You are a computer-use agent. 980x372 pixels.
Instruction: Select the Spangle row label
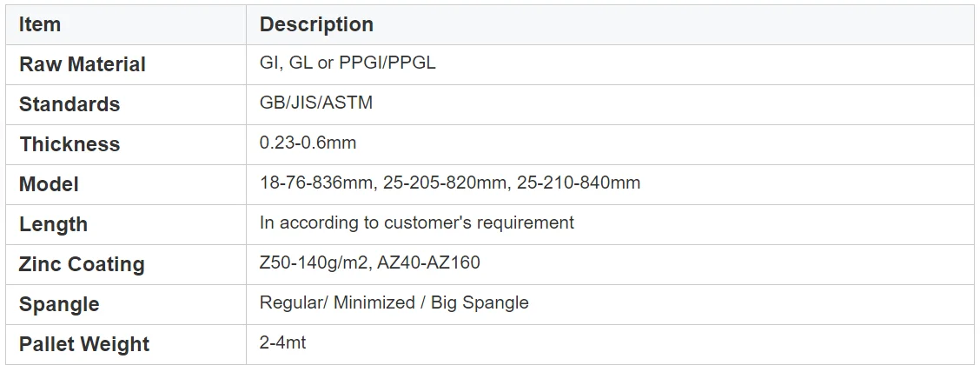(59, 304)
